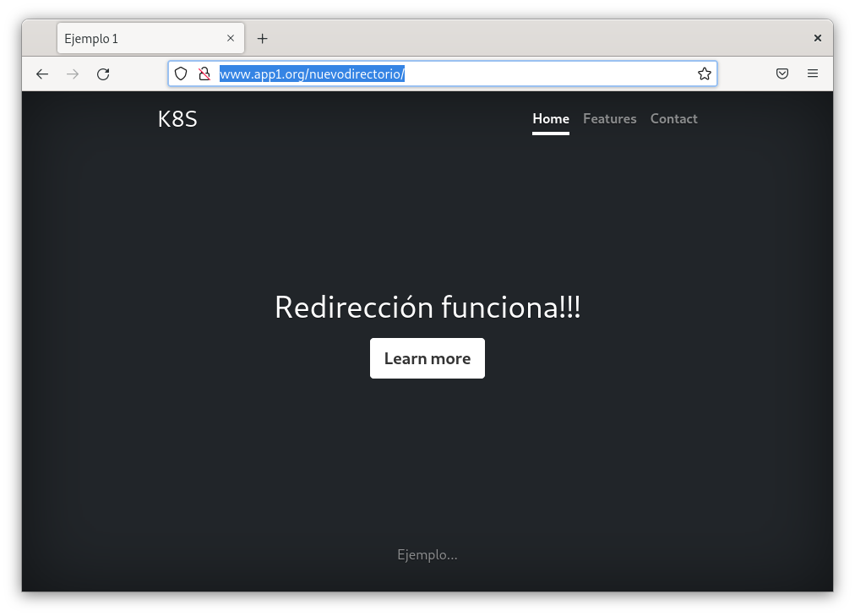Close the browser window
Image resolution: width=855 pixels, height=616 pixels.
tap(817, 38)
